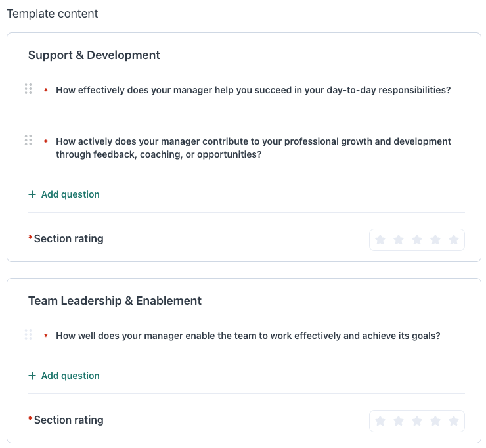Image resolution: width=486 pixels, height=448 pixels.
Task: Add question to Support & Development section
Action: click(64, 194)
